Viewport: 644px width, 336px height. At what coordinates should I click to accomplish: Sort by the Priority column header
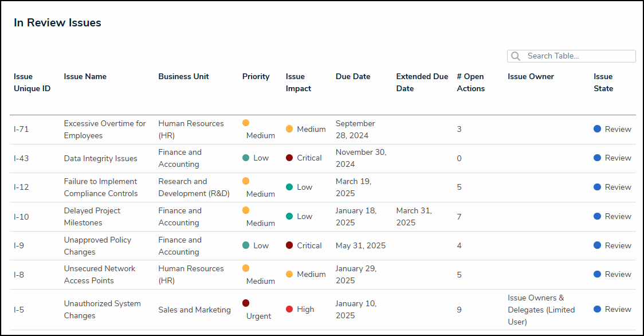pos(256,76)
